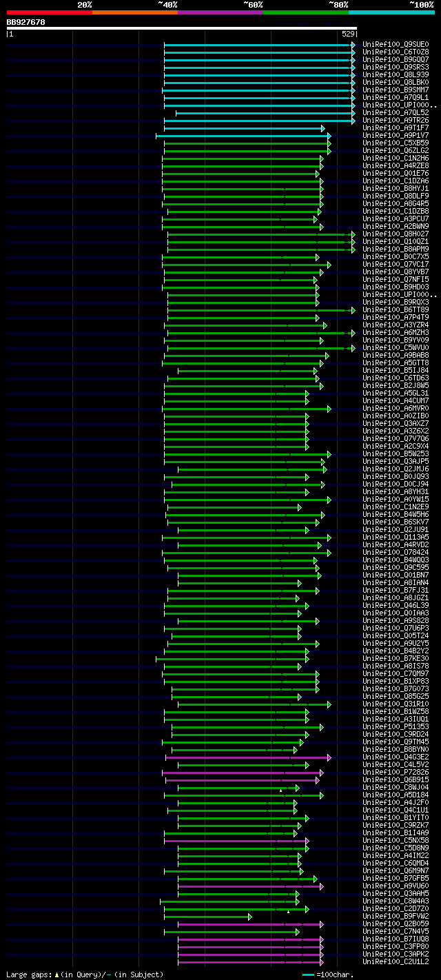Select the UniRef100_B9SMM7 label

(x=396, y=90)
